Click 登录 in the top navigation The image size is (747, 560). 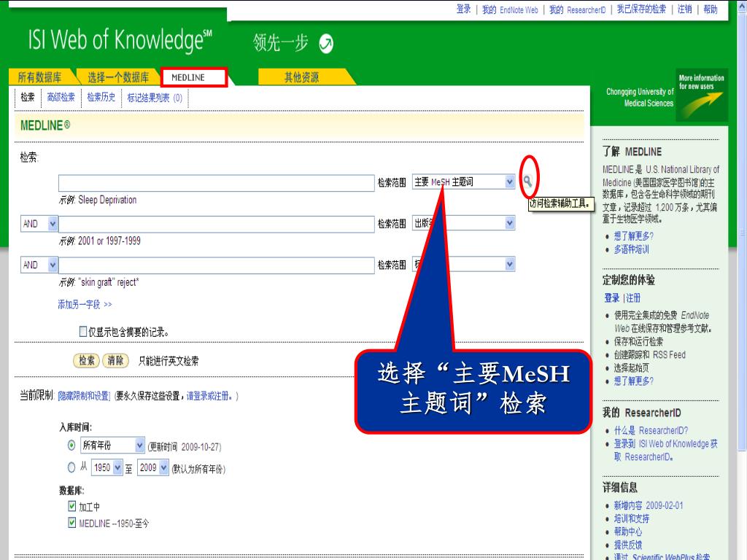(x=463, y=9)
